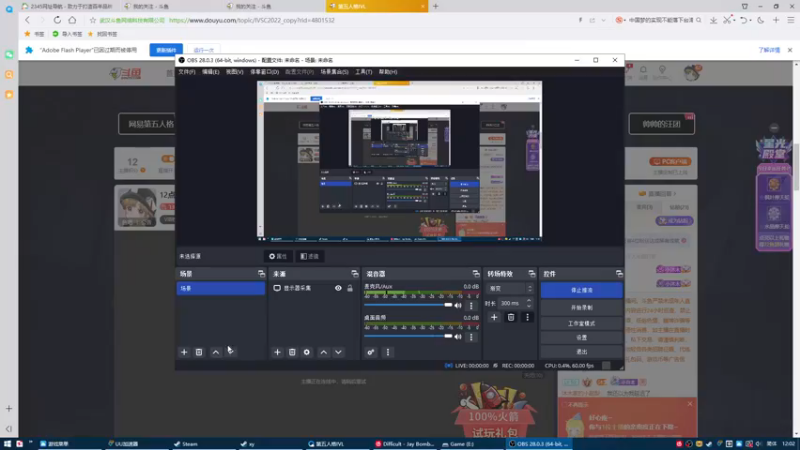Reload the browser page
Viewport: 800px width, 450px height.
click(57, 20)
